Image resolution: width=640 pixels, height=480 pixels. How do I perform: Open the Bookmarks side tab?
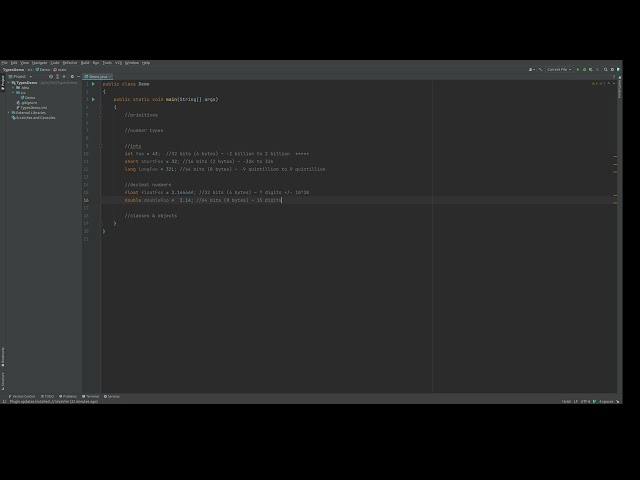pyautogui.click(x=2, y=357)
